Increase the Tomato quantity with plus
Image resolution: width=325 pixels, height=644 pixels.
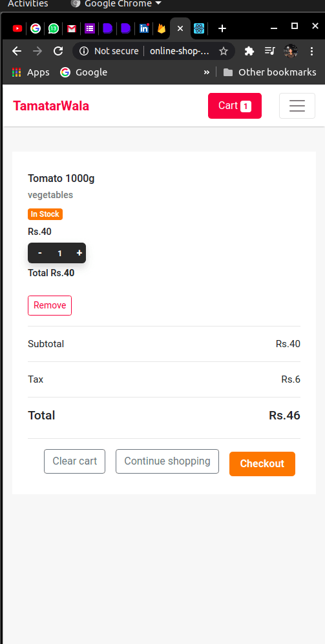(x=79, y=253)
